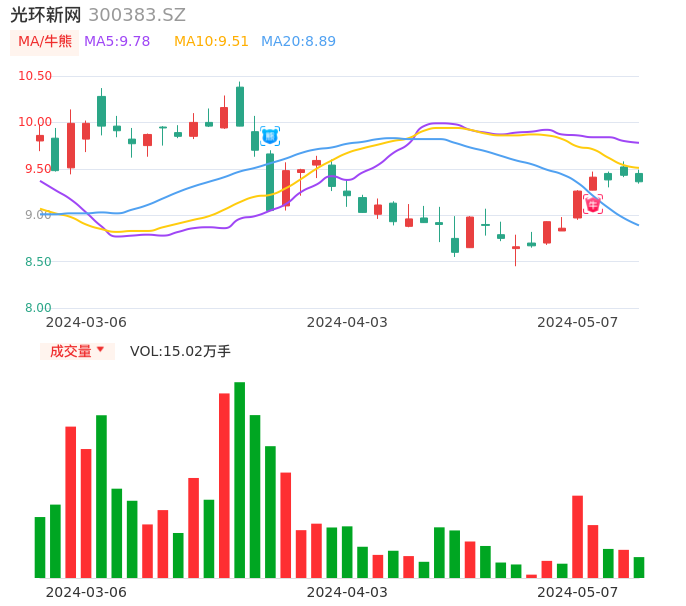
Task: Click the stock code 300383.SZ
Action: point(137,15)
